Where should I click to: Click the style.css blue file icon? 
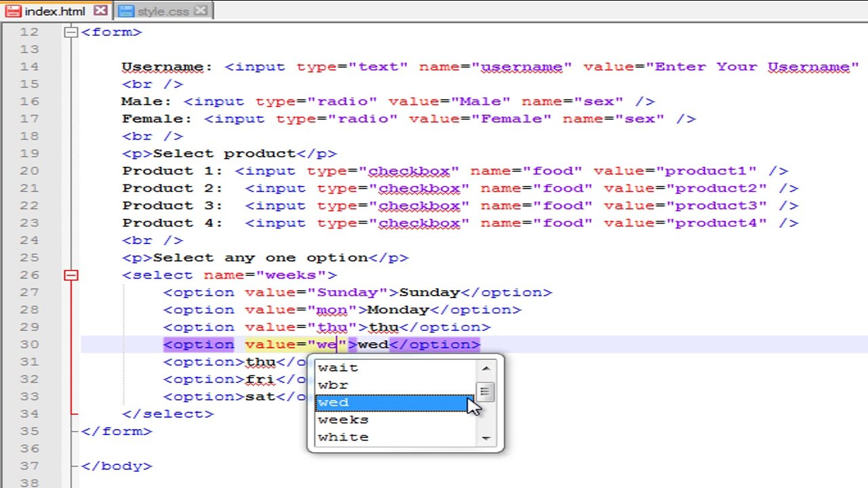tap(125, 12)
